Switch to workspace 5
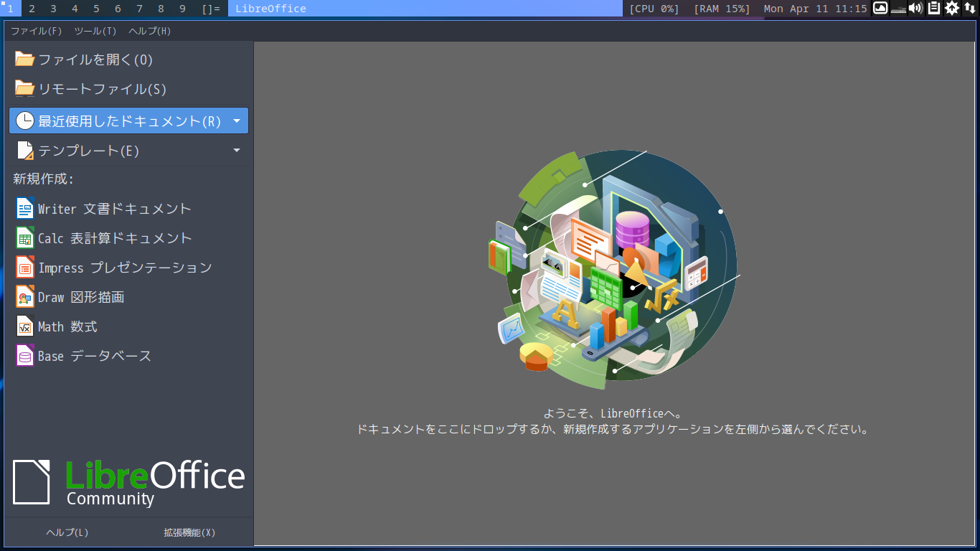This screenshot has width=980, height=551. pos(96,9)
